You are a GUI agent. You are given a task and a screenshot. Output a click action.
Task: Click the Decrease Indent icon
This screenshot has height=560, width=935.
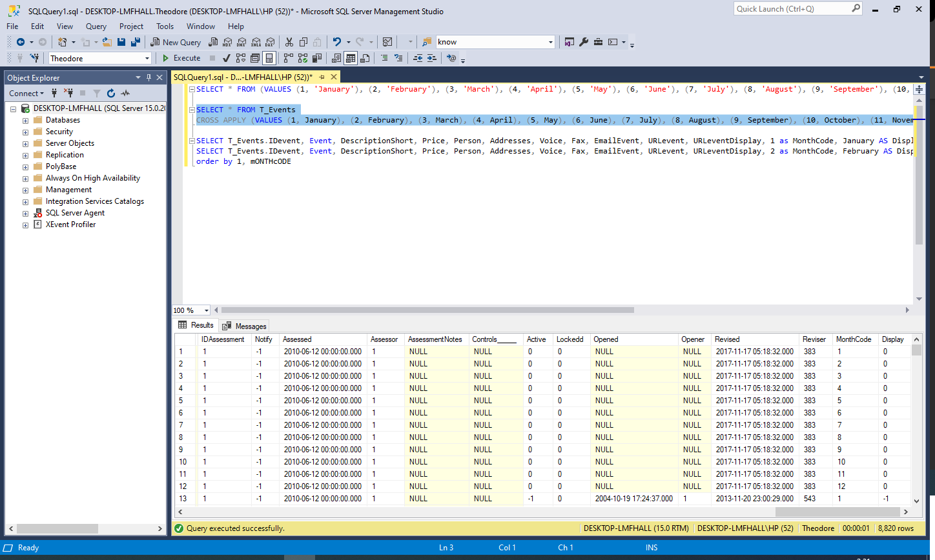pyautogui.click(x=418, y=58)
